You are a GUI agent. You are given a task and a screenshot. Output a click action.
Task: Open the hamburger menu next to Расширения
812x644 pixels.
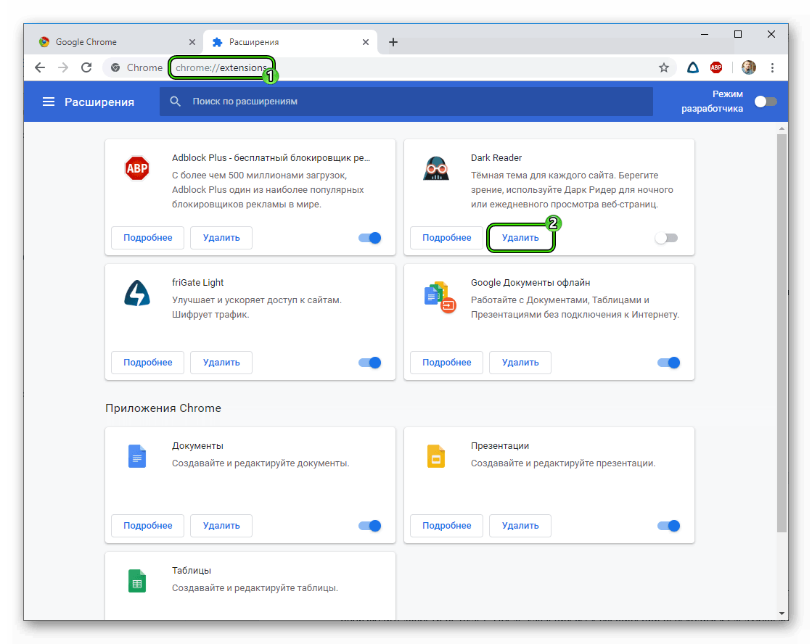tap(48, 102)
